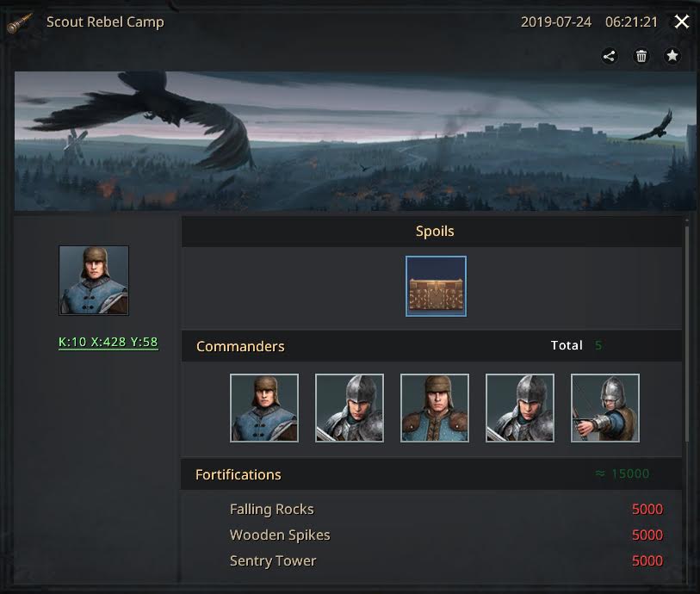Click the spyglass icon beside the title
The height and width of the screenshot is (594, 700).
(x=19, y=22)
